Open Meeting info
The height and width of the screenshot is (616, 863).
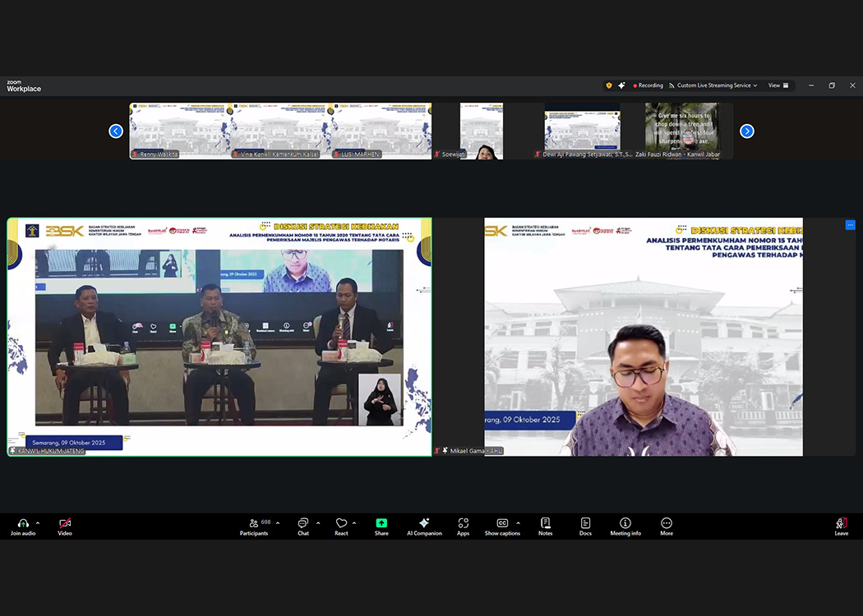[625, 526]
